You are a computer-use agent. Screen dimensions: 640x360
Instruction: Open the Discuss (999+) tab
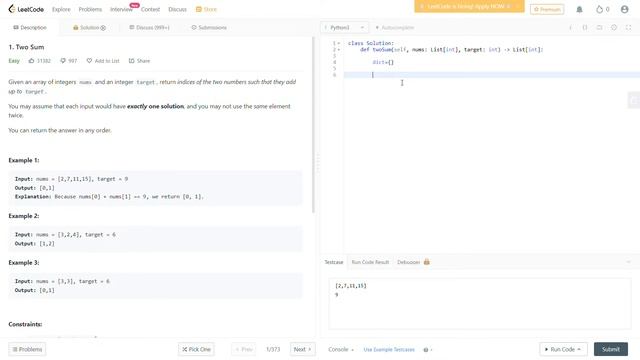pos(149,27)
